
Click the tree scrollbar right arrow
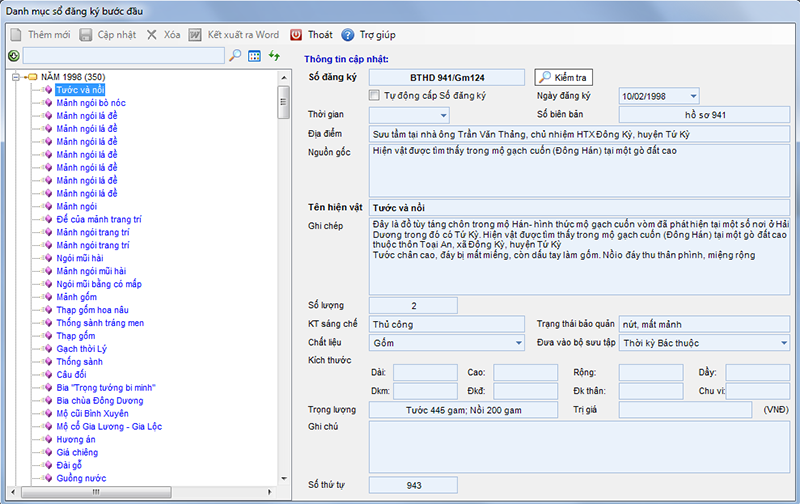269,492
